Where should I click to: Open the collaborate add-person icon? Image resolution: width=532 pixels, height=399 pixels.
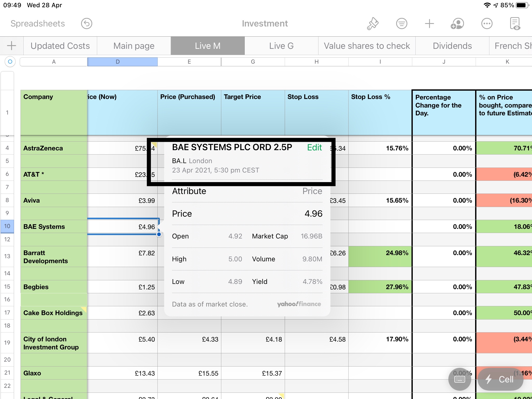tap(457, 24)
